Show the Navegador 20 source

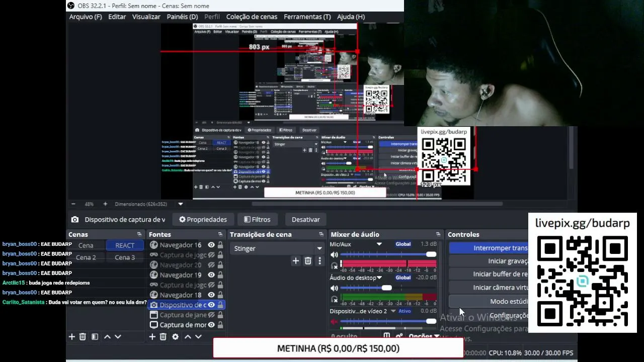click(211, 265)
